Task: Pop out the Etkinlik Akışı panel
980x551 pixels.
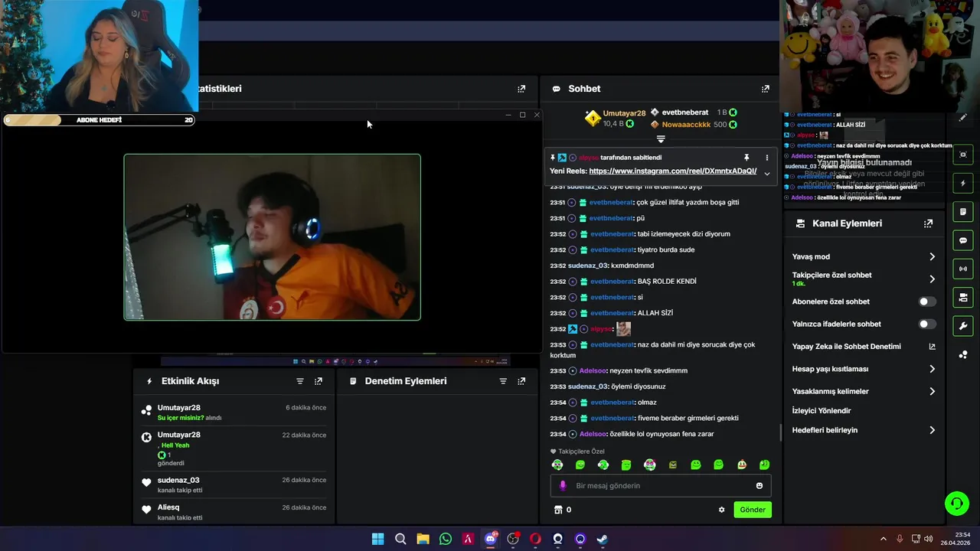Action: point(318,381)
